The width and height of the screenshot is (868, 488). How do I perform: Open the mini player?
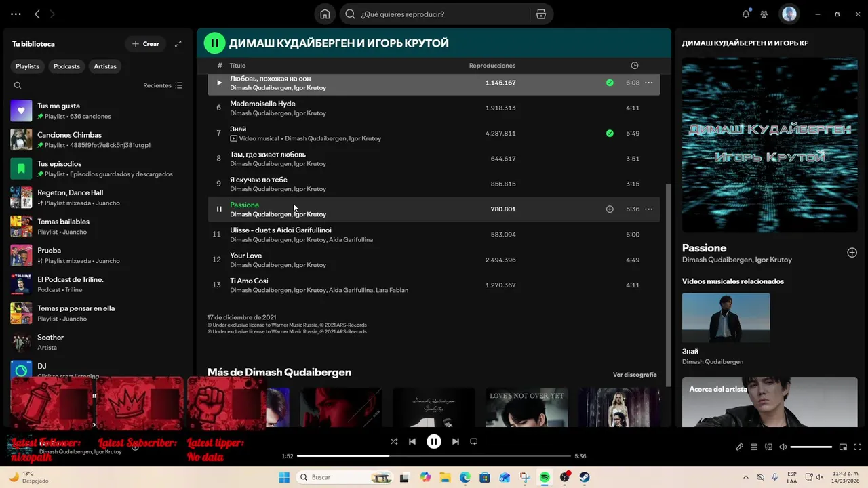843,447
